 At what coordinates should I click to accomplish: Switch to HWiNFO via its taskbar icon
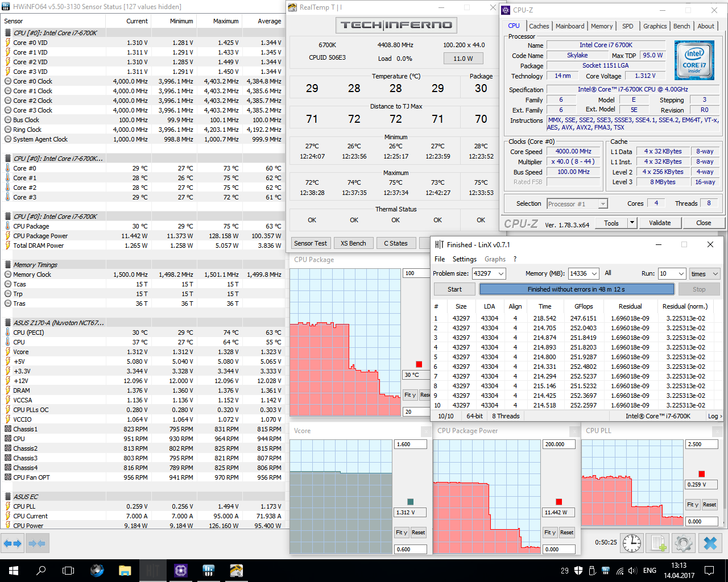click(209, 571)
